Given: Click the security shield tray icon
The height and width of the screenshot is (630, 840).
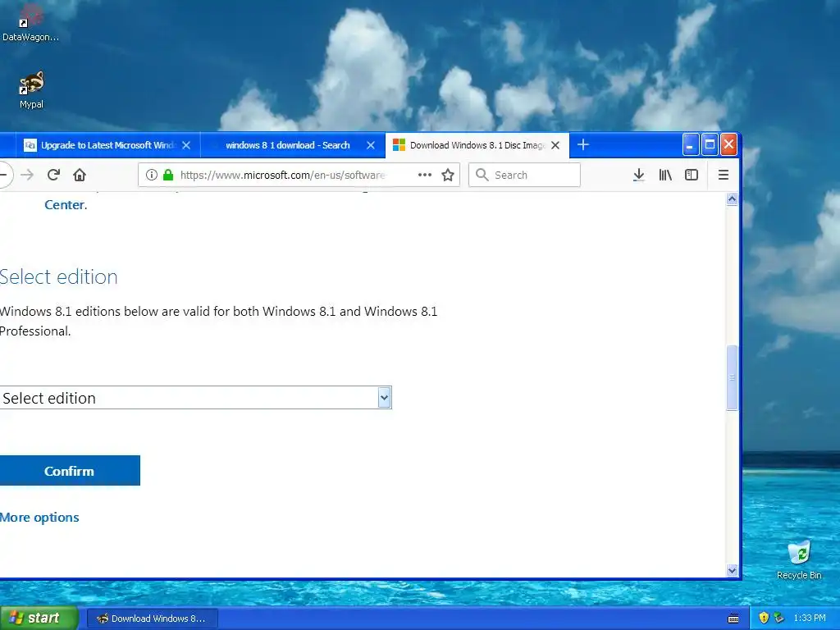Looking at the screenshot, I should [x=764, y=618].
